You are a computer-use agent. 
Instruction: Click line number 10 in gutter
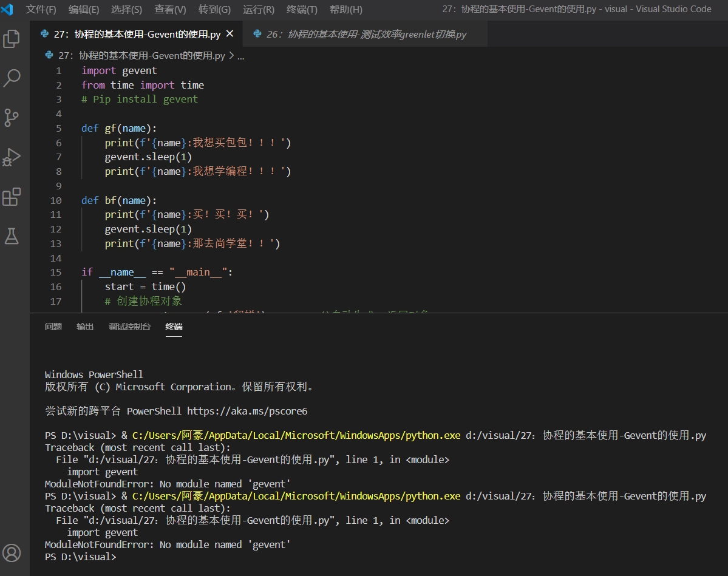coord(56,200)
